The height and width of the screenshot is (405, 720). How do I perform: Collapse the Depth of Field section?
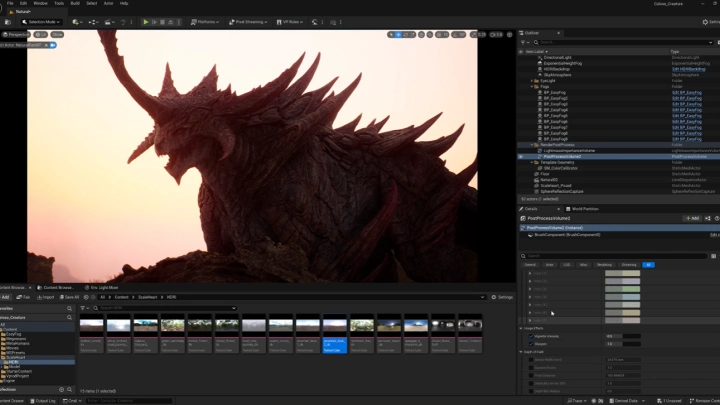tap(521, 352)
